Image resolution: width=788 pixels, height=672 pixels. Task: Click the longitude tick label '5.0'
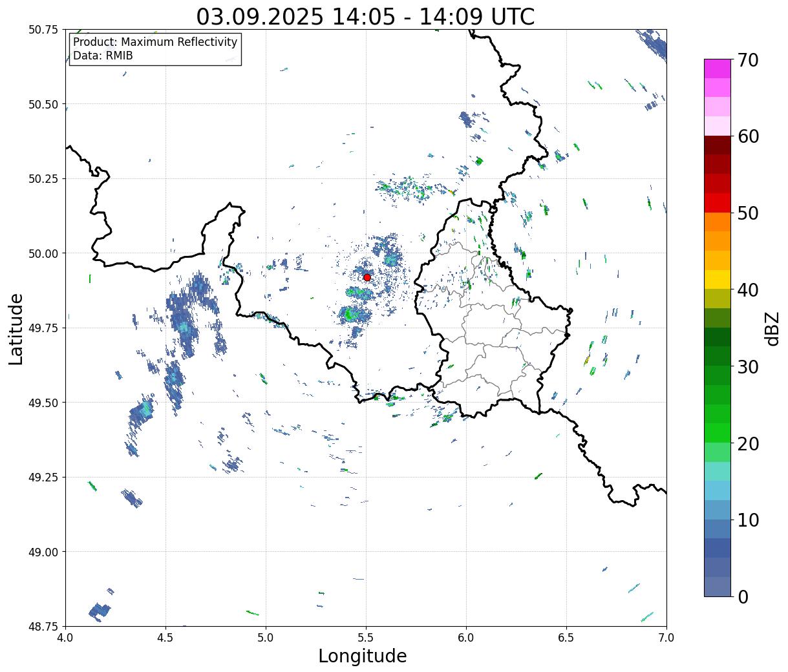point(266,637)
